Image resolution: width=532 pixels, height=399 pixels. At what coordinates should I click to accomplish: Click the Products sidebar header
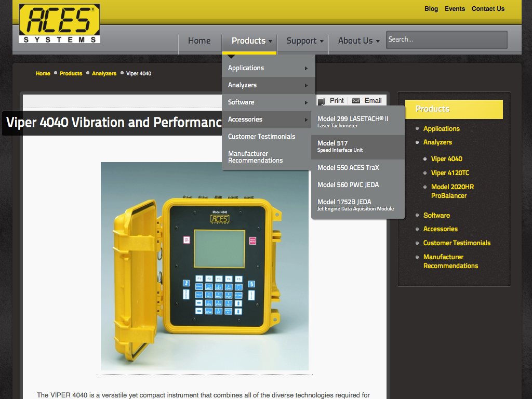pyautogui.click(x=454, y=109)
